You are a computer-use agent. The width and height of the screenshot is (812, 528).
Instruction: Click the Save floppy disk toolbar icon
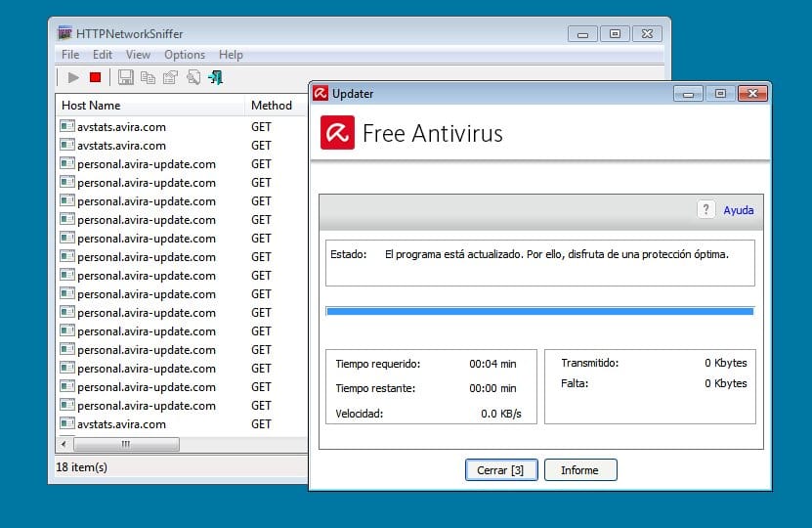tap(125, 77)
